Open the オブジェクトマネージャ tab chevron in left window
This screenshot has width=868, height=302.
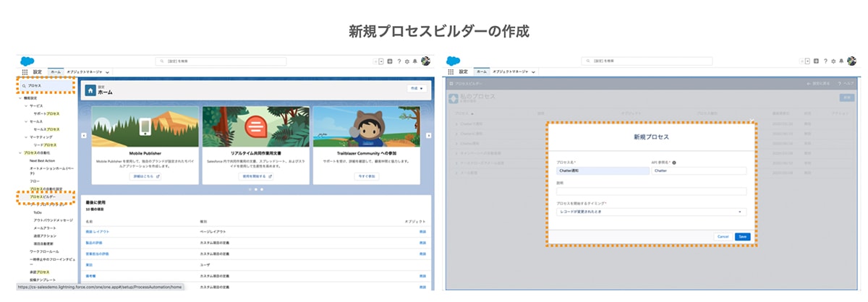point(109,72)
